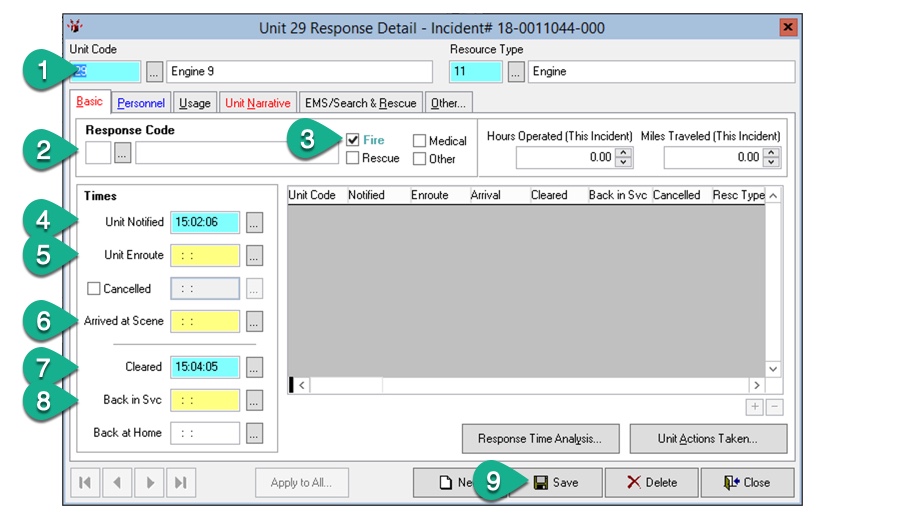The height and width of the screenshot is (524, 907).
Task: Increase Hours Operated with up arrow
Action: pyautogui.click(x=624, y=152)
